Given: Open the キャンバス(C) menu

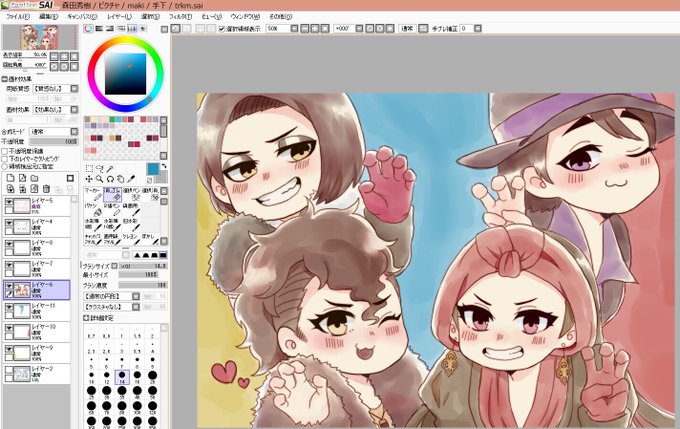Looking at the screenshot, I should point(82,16).
